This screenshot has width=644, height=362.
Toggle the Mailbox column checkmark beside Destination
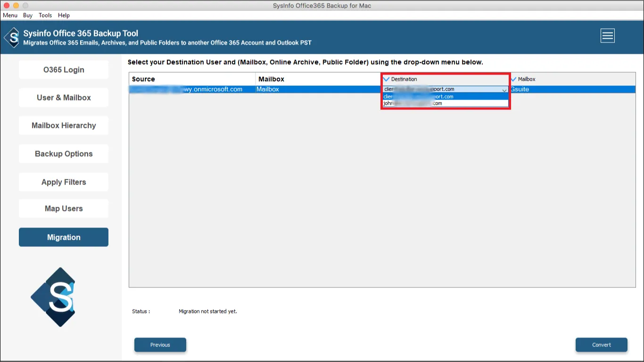(514, 79)
